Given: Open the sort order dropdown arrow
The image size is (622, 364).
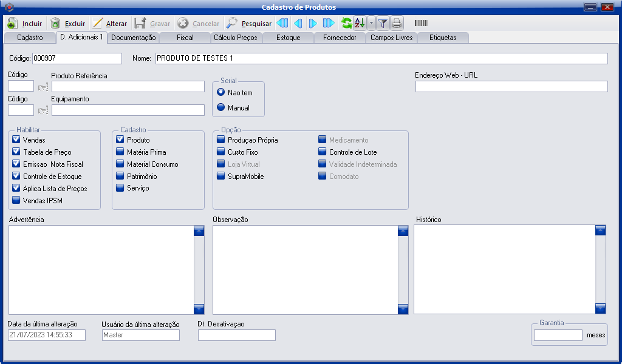Looking at the screenshot, I should [371, 24].
